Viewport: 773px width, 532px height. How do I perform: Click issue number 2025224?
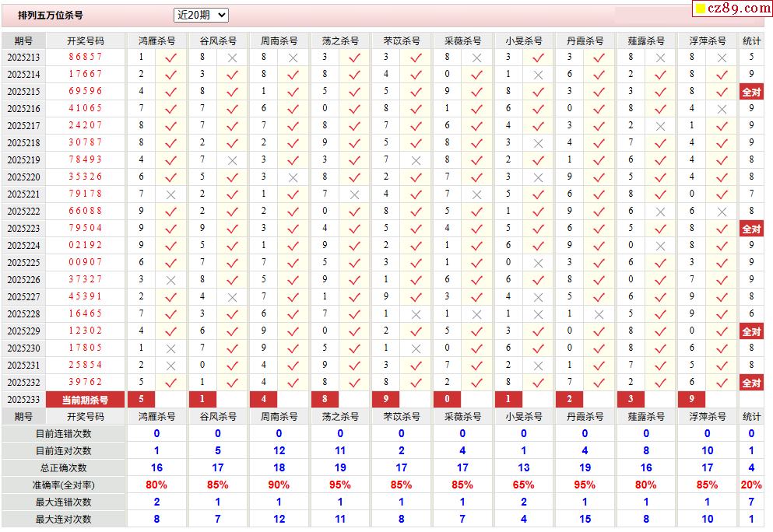[x=23, y=245]
